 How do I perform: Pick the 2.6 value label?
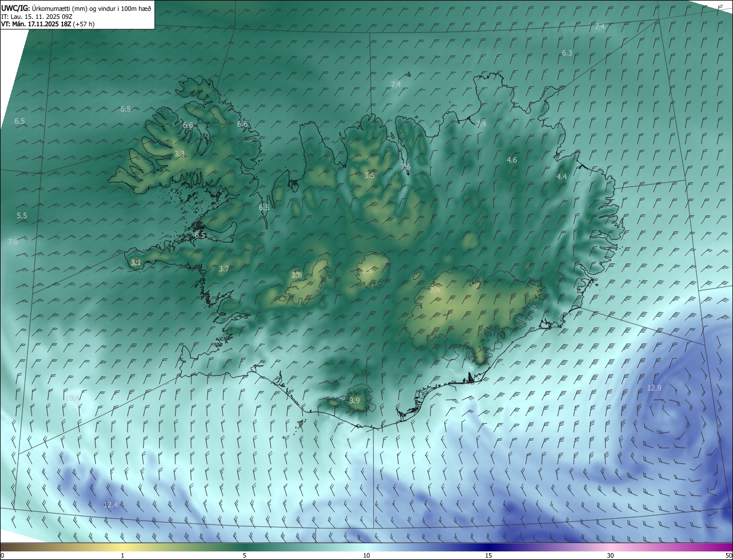(406, 167)
